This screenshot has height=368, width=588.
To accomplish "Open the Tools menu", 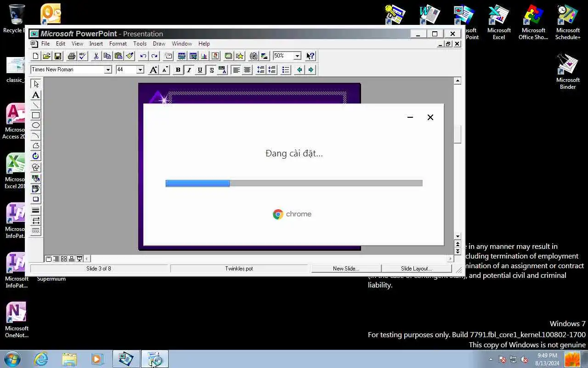I will click(140, 44).
